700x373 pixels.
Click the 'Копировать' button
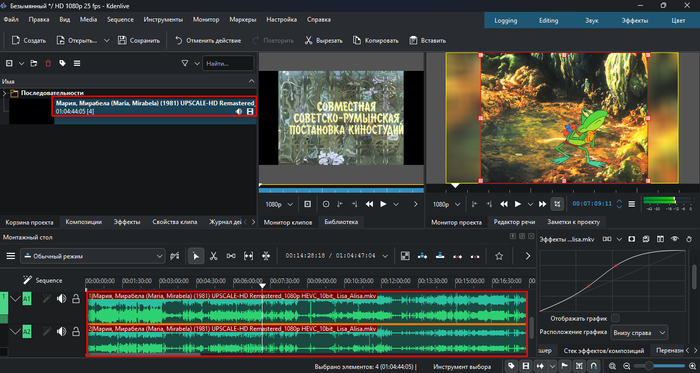tap(375, 41)
